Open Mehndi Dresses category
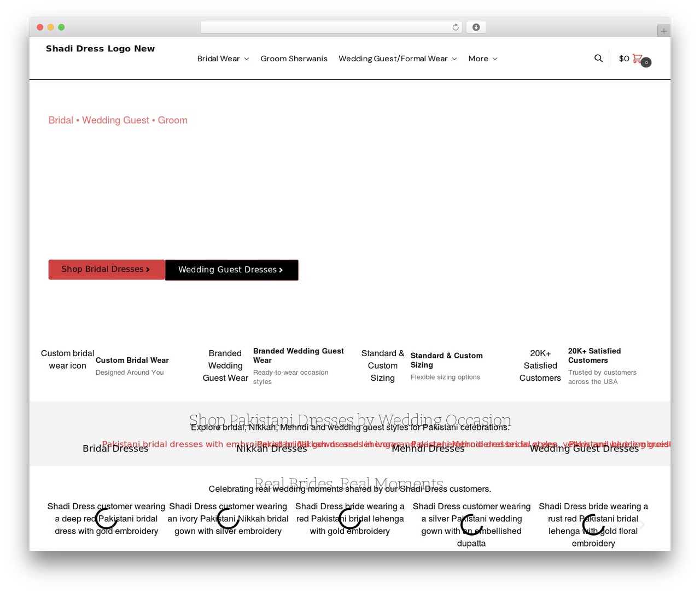Image resolution: width=700 pixels, height=593 pixels. (428, 449)
